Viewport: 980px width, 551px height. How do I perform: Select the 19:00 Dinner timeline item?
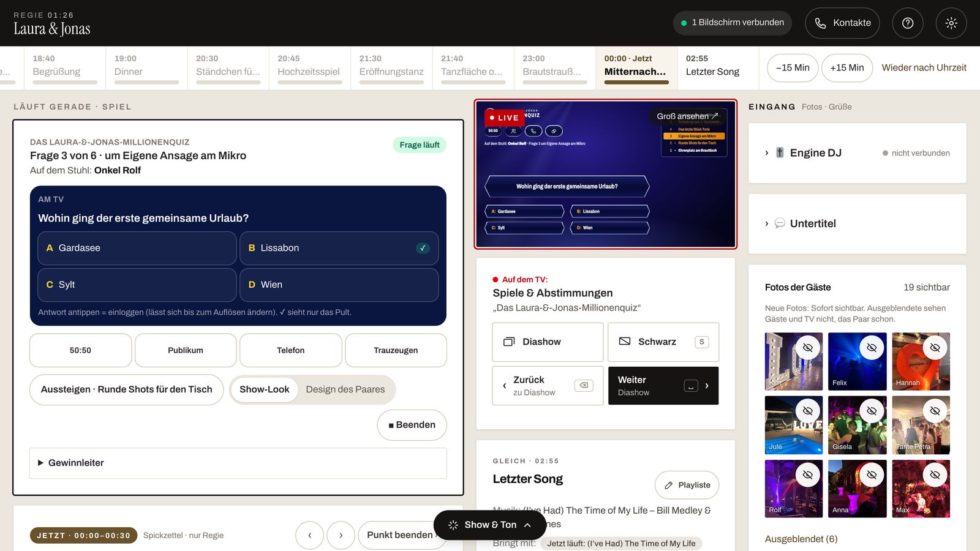pos(146,69)
